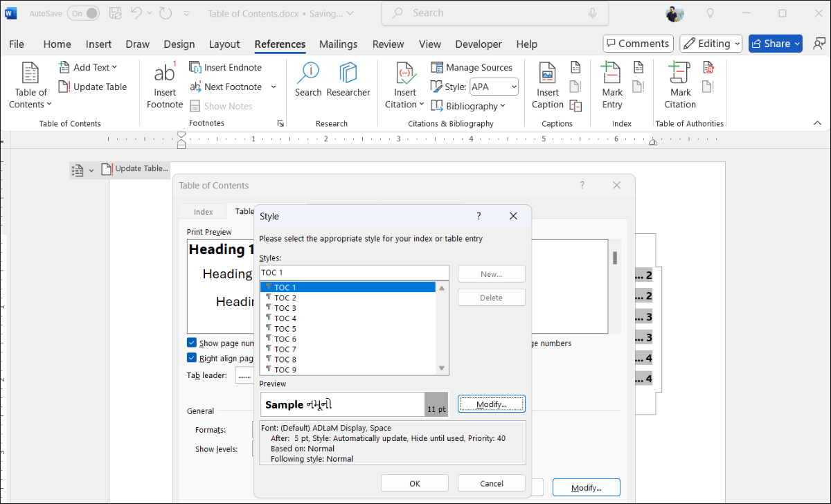
Task: Click Insert Table of Authorities icon
Action: coord(708,67)
